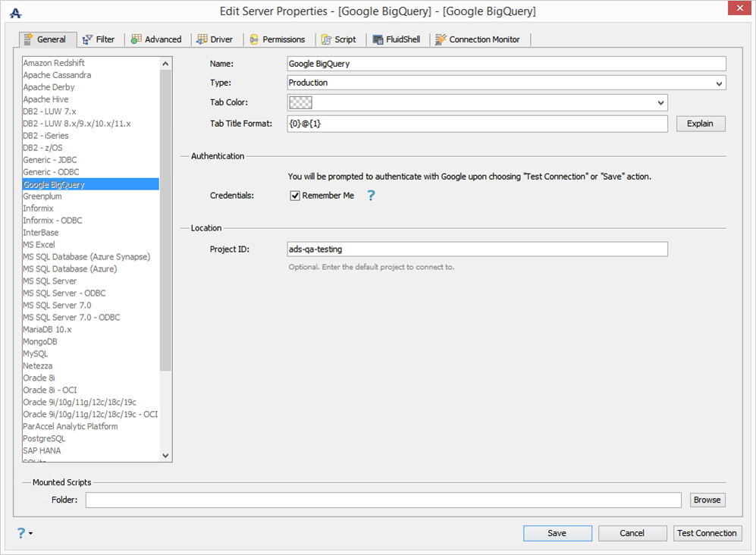Select DB2 - z/OS entry
The height and width of the screenshot is (555, 756).
pyautogui.click(x=91, y=148)
